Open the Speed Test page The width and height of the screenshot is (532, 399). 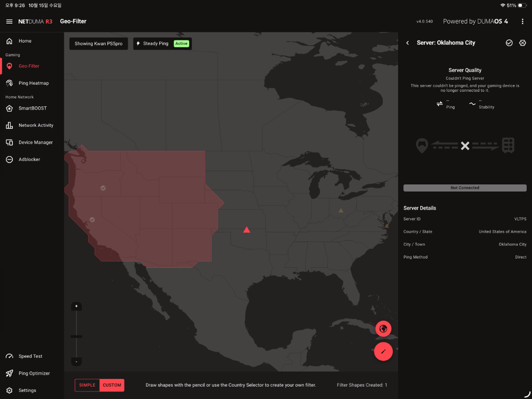[30, 356]
